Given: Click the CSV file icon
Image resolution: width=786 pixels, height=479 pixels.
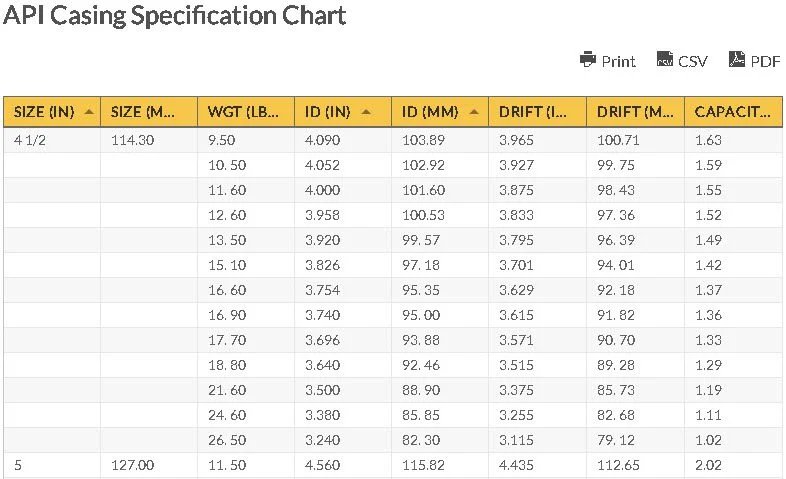Looking at the screenshot, I should tap(664, 60).
